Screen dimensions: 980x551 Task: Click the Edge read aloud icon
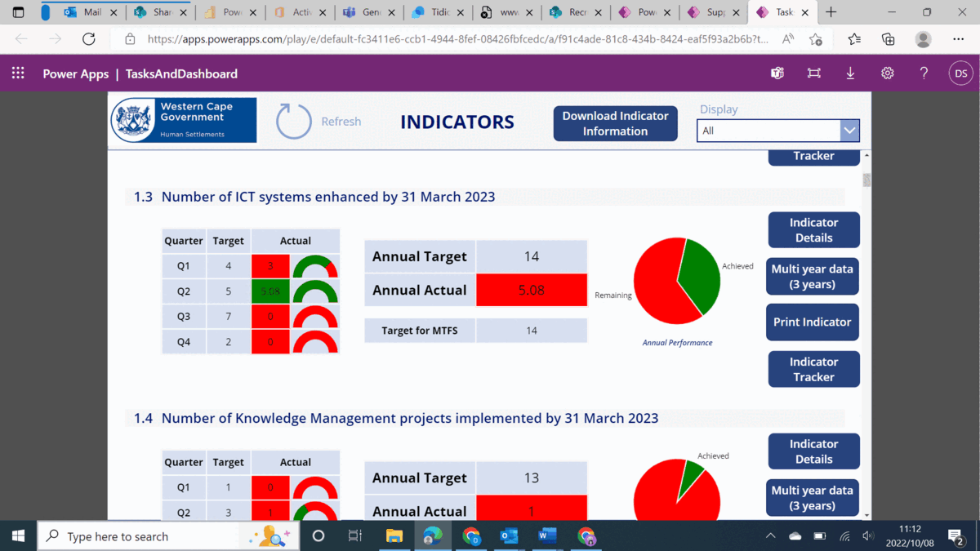788,39
